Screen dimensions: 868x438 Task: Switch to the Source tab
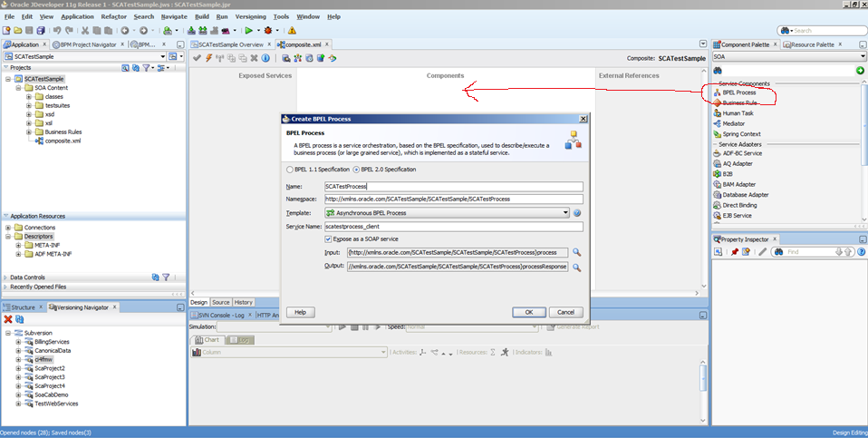point(221,302)
